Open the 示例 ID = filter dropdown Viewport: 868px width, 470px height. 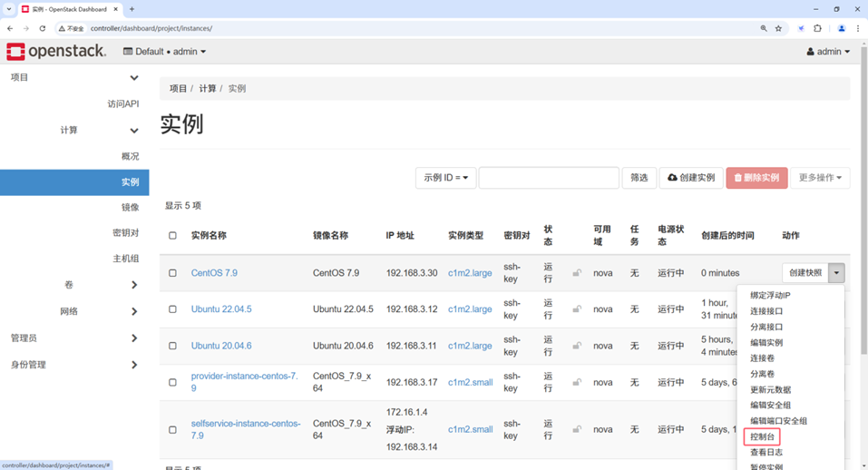pyautogui.click(x=445, y=178)
